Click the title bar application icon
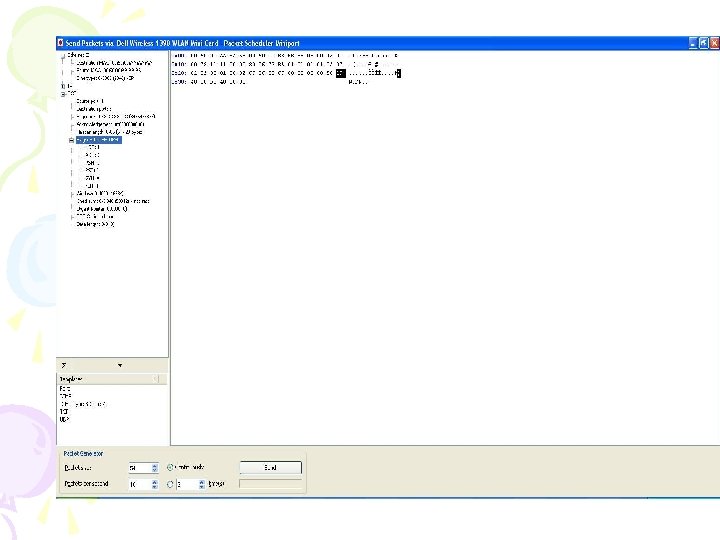 tap(60, 43)
